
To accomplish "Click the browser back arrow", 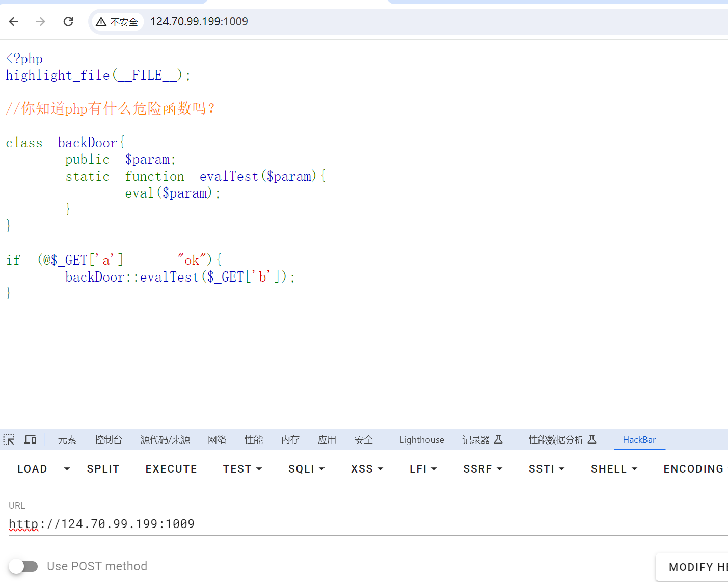I will 13,21.
